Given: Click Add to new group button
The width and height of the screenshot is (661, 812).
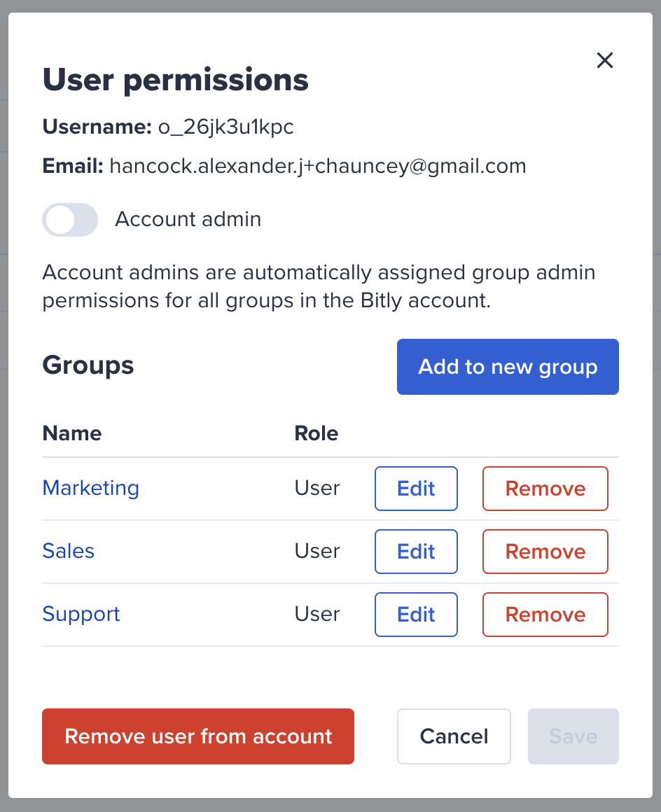Looking at the screenshot, I should [508, 367].
